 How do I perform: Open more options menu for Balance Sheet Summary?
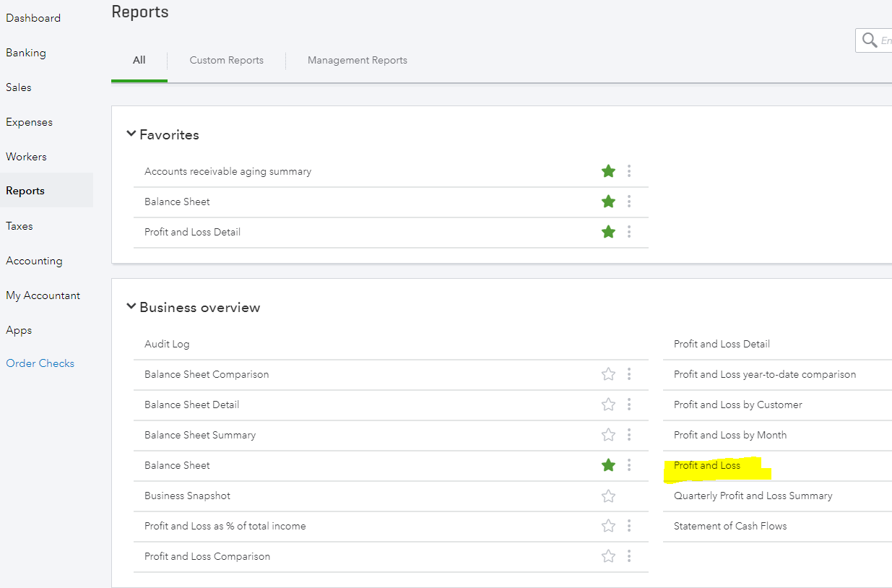(629, 435)
